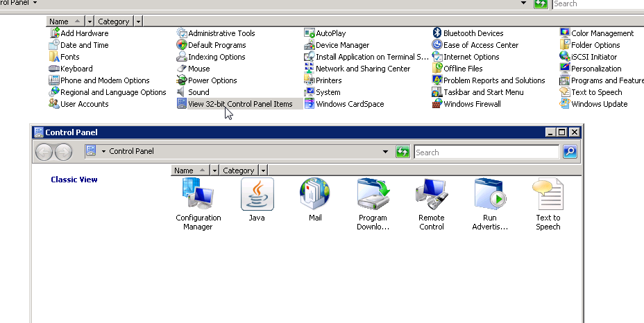Viewport: 644px width, 323px height.
Task: Open Default Programs item
Action: click(212, 45)
